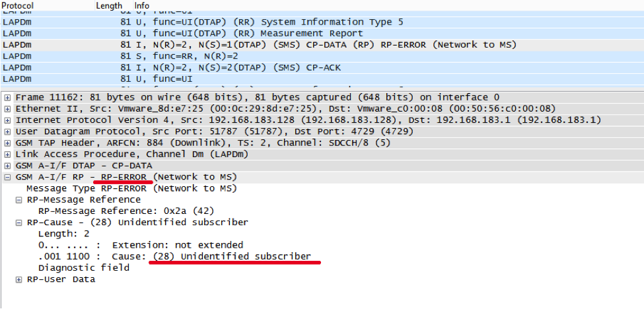Select the Diagnostic field line

[83, 267]
